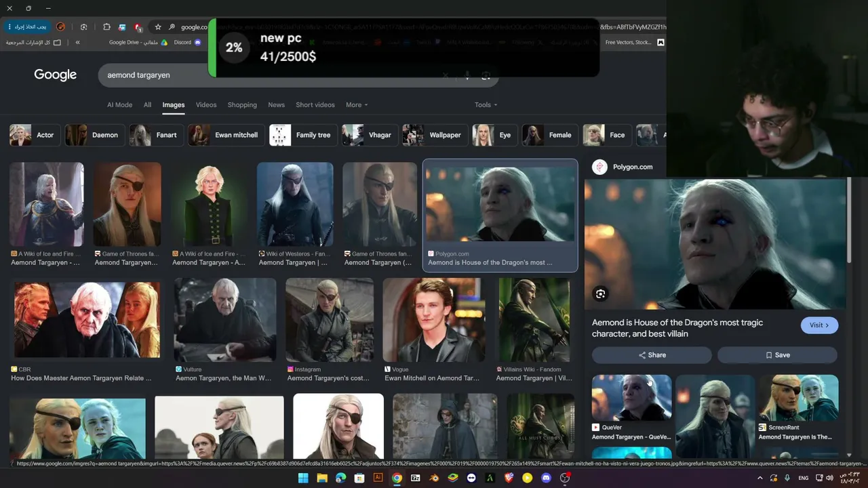
Task: Open the News tab
Action: [276, 105]
